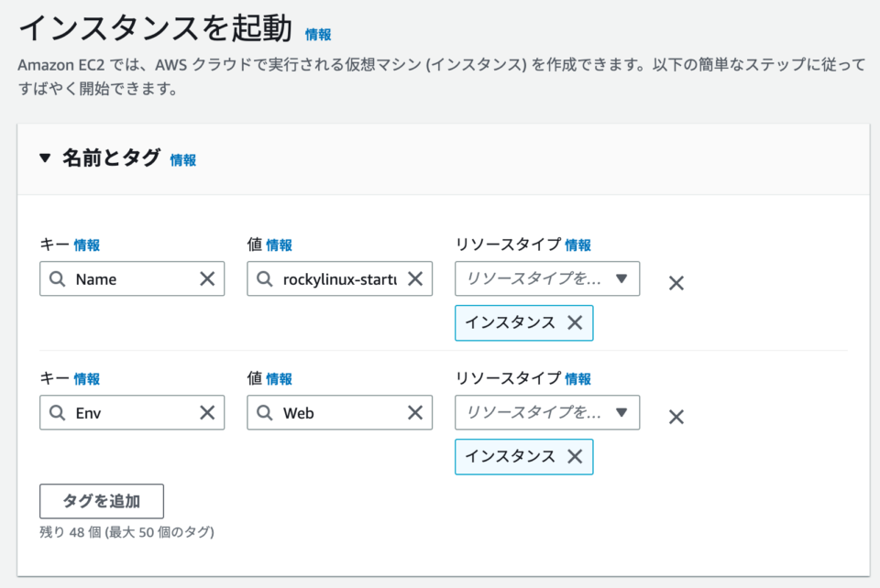This screenshot has height=588, width=880.
Task: Open リソースタイプ 情報 help for the first tag
Action: (578, 245)
